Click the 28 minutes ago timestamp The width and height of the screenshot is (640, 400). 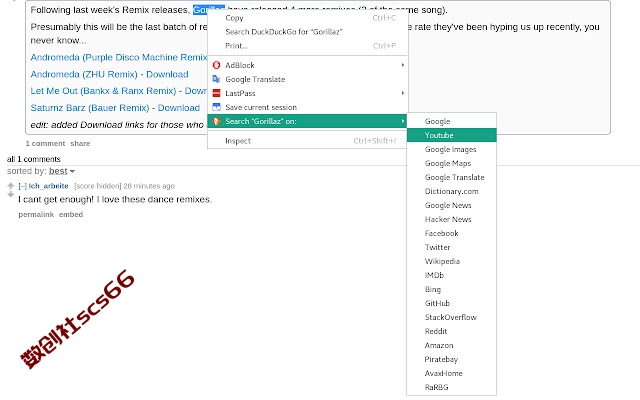(x=149, y=186)
